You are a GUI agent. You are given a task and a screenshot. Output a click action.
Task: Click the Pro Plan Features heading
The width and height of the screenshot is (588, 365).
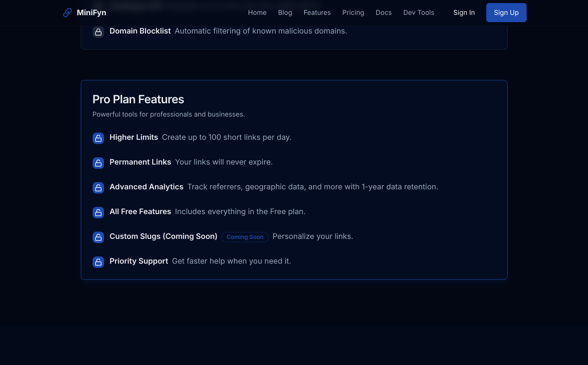coord(138,99)
